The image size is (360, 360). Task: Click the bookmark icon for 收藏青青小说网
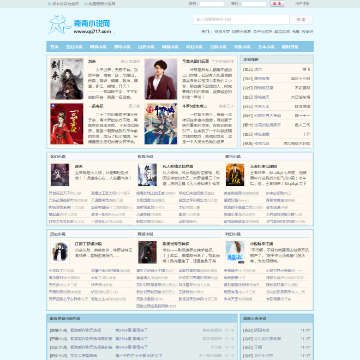point(86,4)
